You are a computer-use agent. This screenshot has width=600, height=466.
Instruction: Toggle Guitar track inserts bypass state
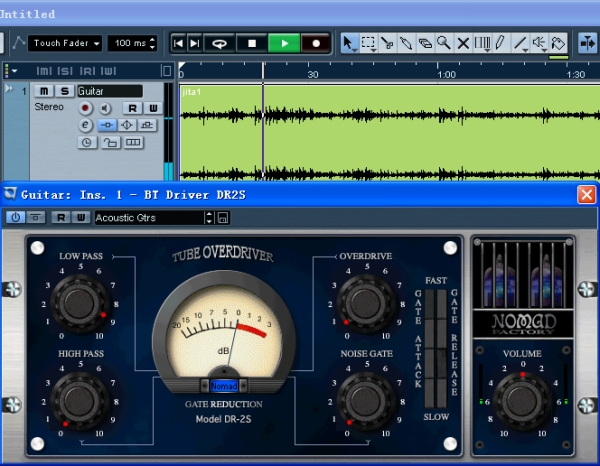(107, 125)
